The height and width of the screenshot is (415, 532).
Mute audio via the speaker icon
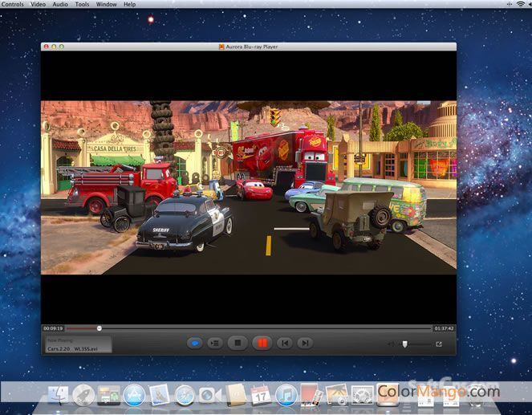pos(391,344)
